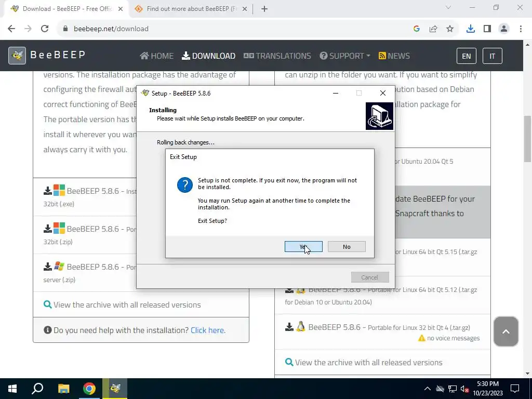Click the blue question mark icon
Screen dimensions: 532x399
(x=185, y=185)
